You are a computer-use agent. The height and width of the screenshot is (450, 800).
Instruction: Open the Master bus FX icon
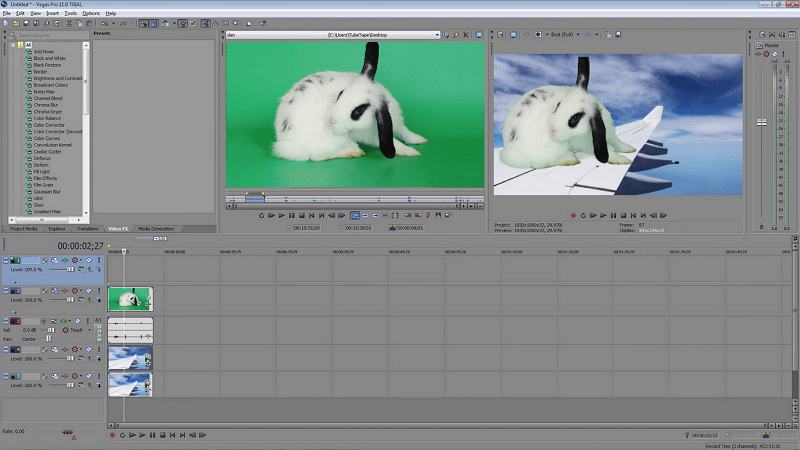[x=759, y=54]
